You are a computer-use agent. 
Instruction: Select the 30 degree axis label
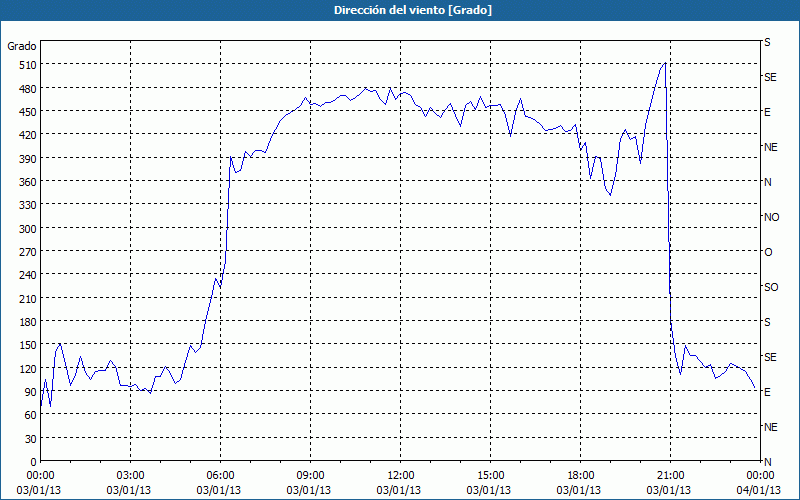(31, 439)
